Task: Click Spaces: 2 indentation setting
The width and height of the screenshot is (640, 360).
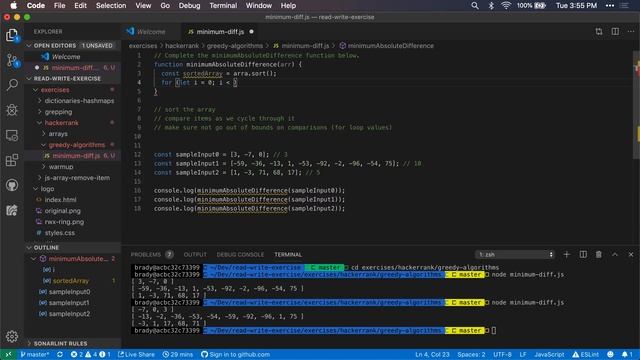Action: pos(471,354)
